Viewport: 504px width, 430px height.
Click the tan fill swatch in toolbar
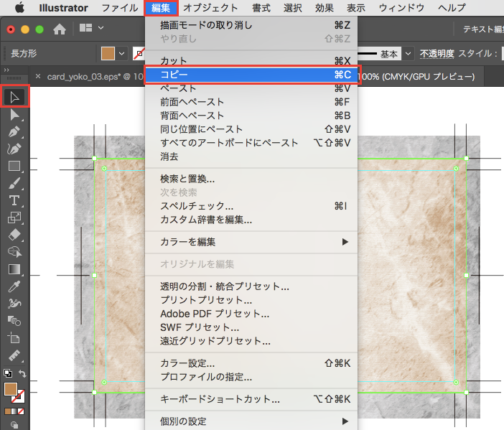coord(10,388)
